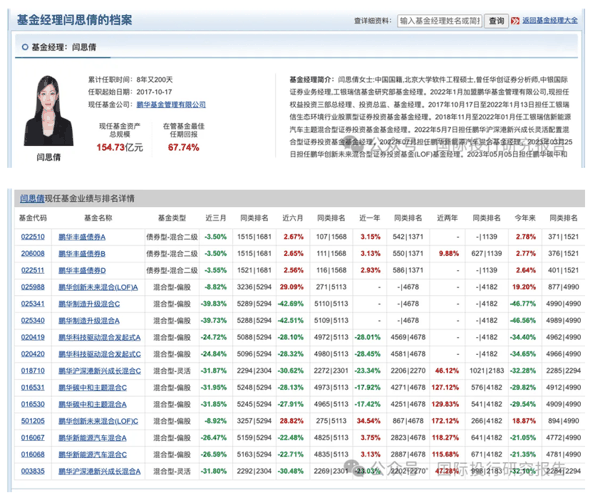
Task: Click the 172.12% two-year return cell
Action: [445, 421]
